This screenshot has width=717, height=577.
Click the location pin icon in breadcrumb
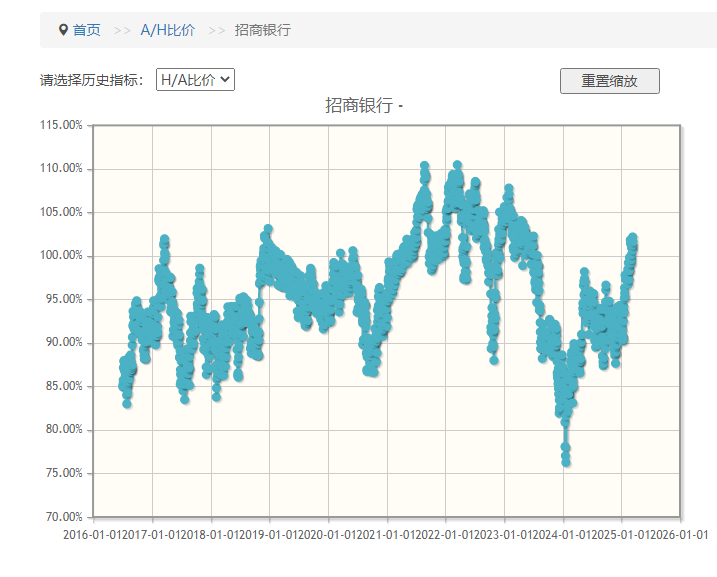(63, 30)
